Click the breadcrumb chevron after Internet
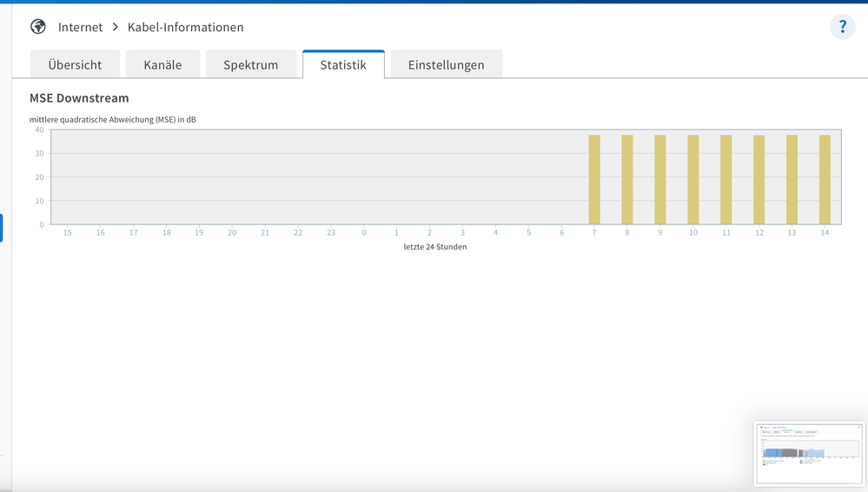 116,27
